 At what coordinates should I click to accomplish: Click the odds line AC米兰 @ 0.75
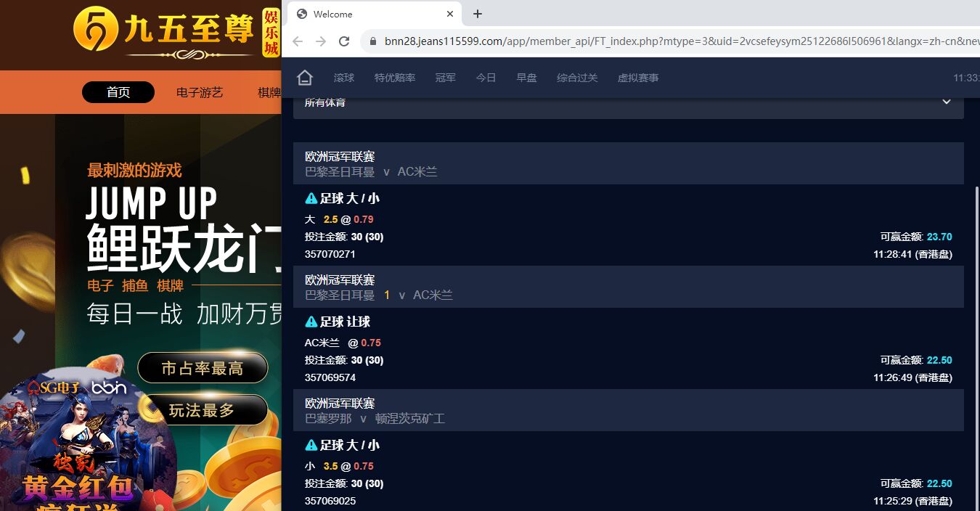[343, 343]
